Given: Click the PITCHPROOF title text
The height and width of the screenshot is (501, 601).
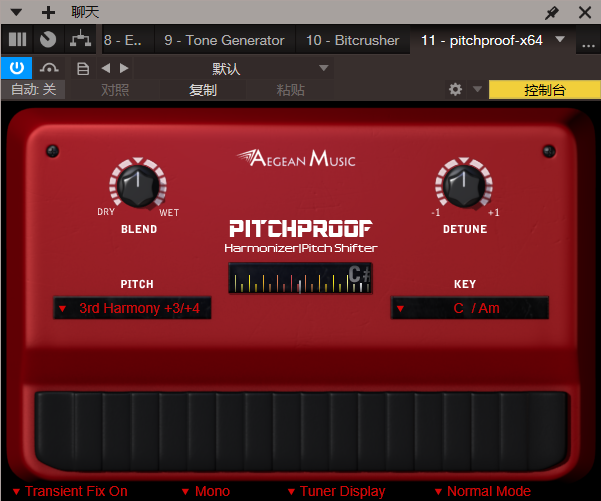Looking at the screenshot, I should click(x=300, y=228).
